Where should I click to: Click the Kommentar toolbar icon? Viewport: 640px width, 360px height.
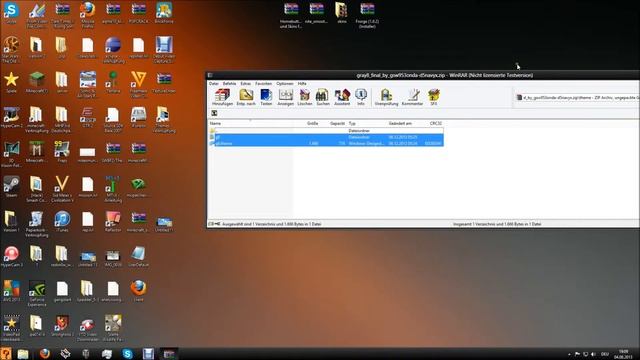(x=412, y=97)
